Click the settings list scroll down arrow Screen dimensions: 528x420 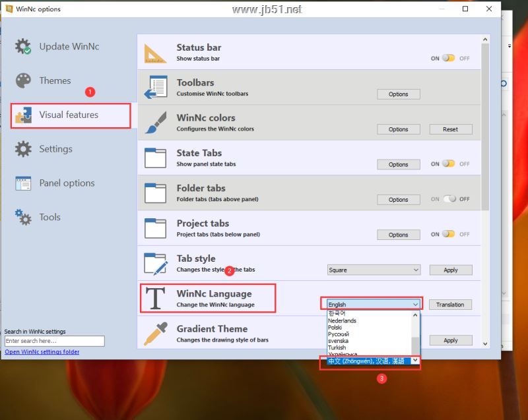click(485, 344)
